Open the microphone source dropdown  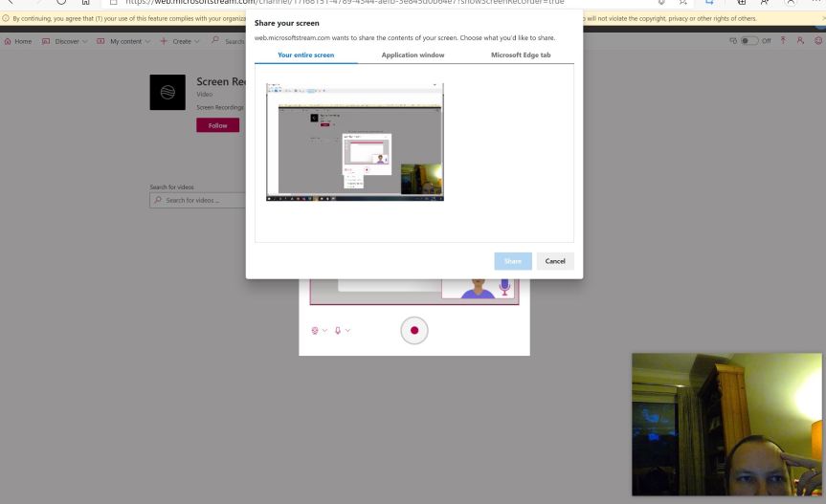coord(342,330)
